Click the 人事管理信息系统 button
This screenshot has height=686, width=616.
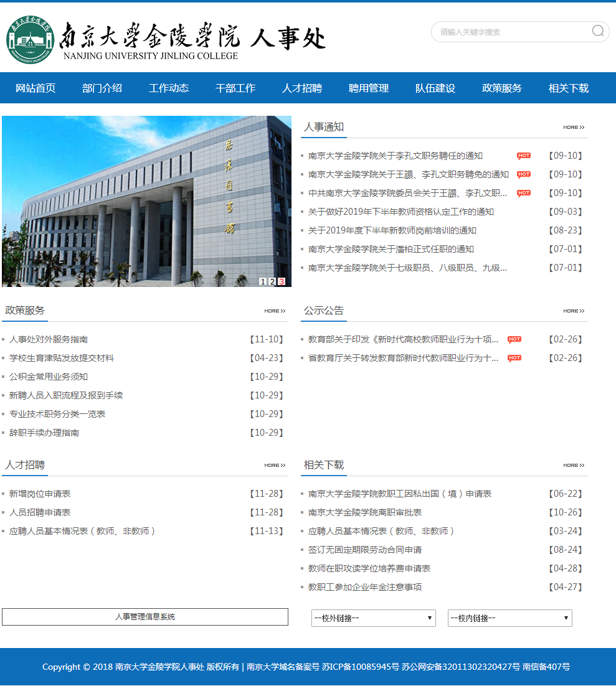[x=145, y=617]
